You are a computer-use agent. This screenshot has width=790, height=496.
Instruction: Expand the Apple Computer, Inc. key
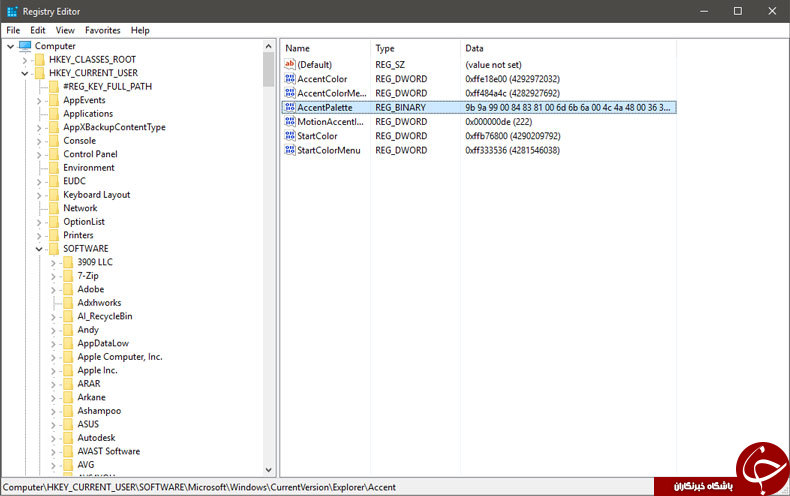pyautogui.click(x=53, y=357)
